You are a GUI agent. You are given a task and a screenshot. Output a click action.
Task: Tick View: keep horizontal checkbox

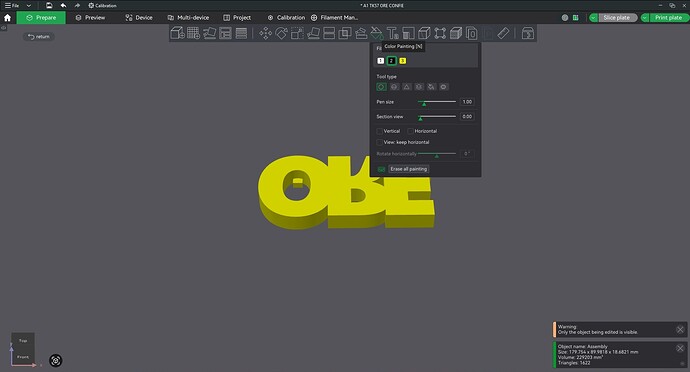379,142
